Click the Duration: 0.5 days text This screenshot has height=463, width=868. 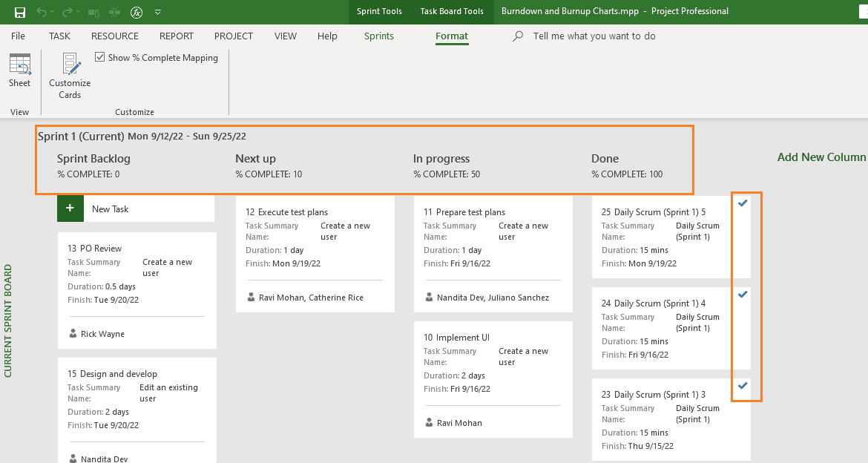102,286
